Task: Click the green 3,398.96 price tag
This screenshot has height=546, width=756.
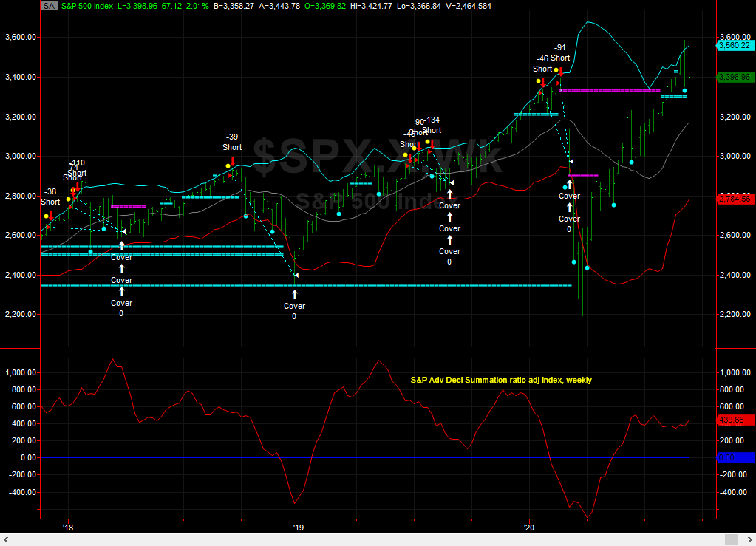Action: (735, 77)
